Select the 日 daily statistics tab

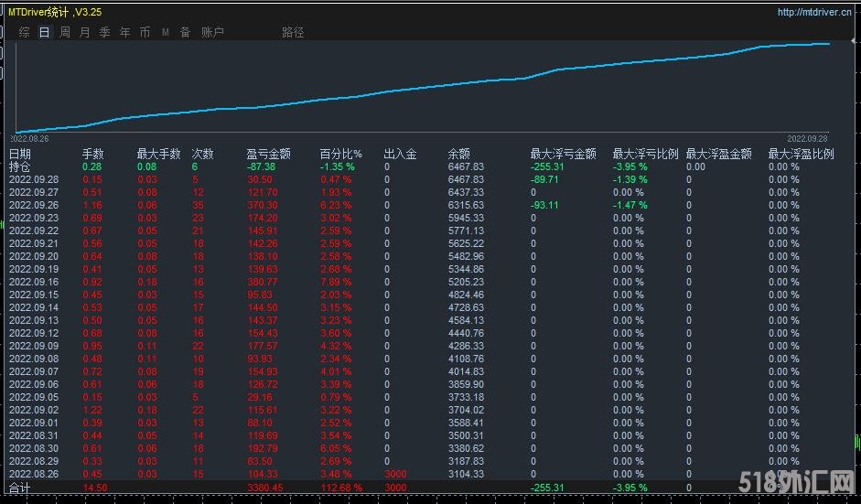point(45,32)
